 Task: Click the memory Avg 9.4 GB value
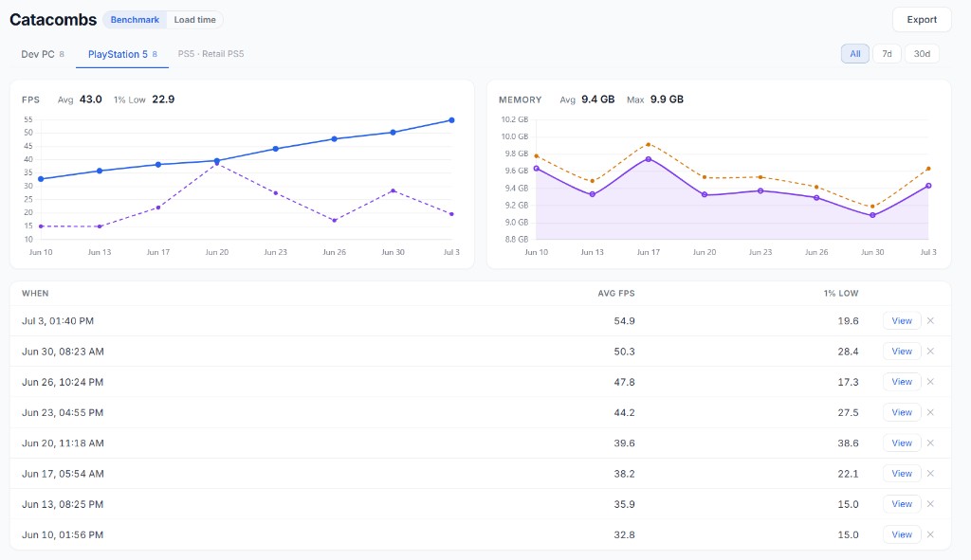pos(598,99)
